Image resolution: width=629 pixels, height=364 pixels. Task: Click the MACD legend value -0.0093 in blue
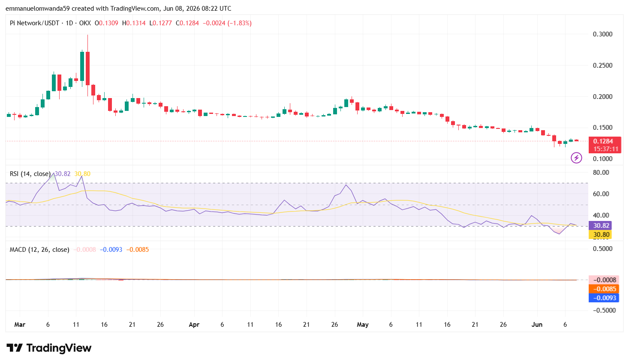coord(111,250)
